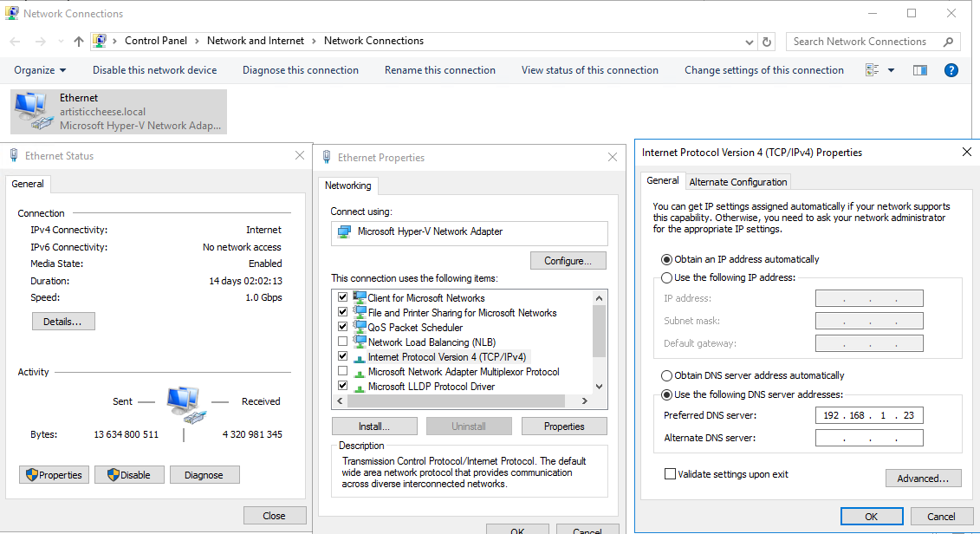Screen dimensions: 980x534
Task: Enable the Network Load Balancing checkbox
Action: (x=342, y=342)
